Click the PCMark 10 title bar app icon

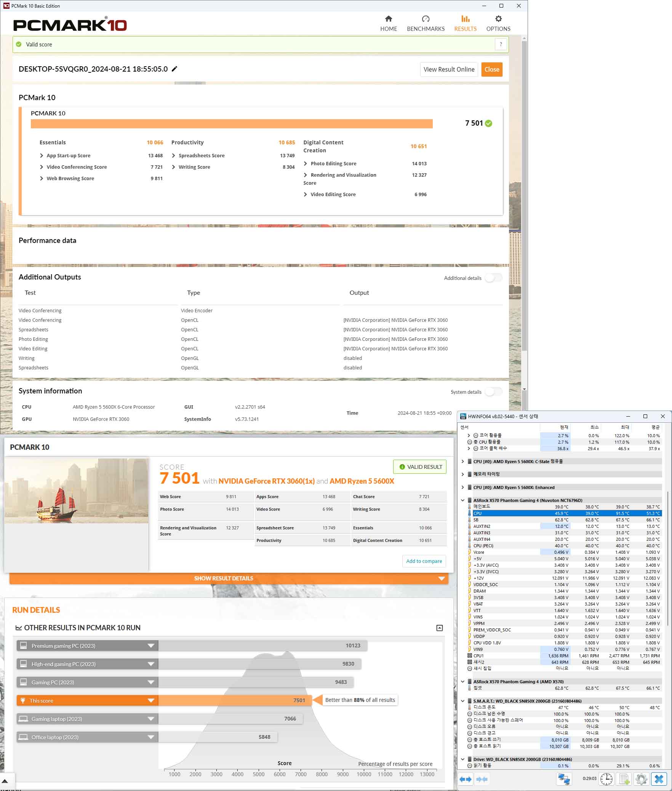pyautogui.click(x=6, y=6)
